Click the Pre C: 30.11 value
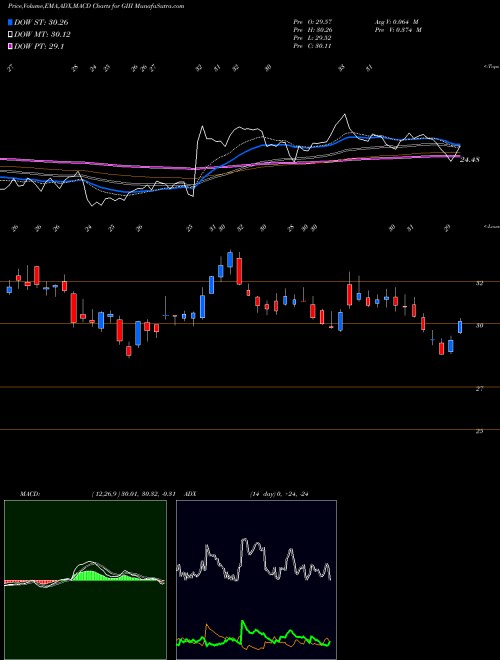Viewport: 500px width, 660px height. [312, 46]
